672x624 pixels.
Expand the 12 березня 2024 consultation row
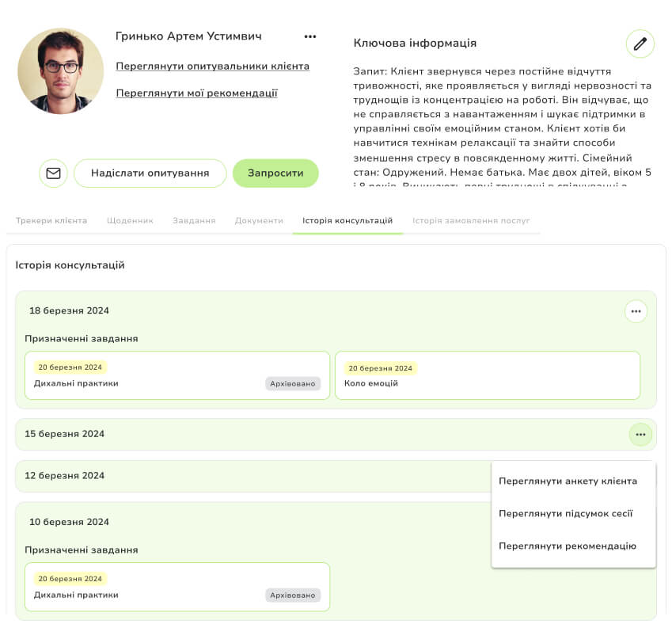coord(237,476)
